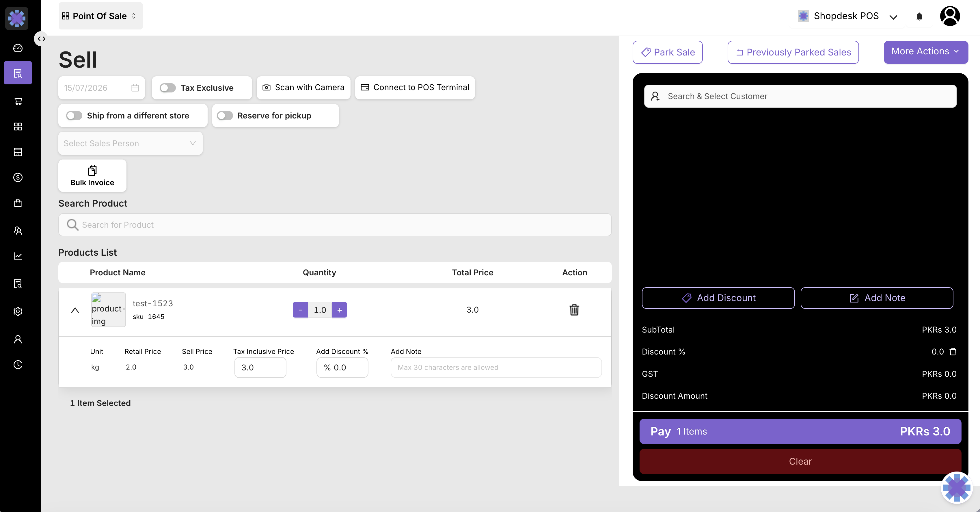Open the dollar coin sidebar icon

coord(18,177)
